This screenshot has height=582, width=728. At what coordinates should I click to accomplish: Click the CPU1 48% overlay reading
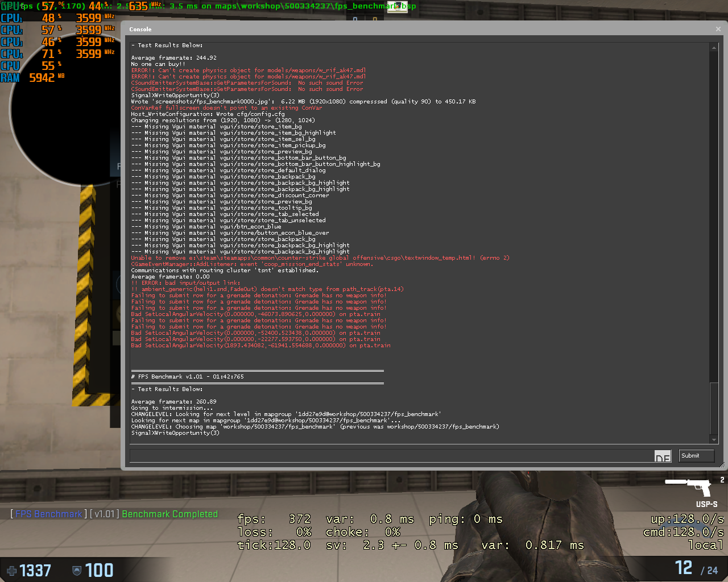pyautogui.click(x=31, y=18)
